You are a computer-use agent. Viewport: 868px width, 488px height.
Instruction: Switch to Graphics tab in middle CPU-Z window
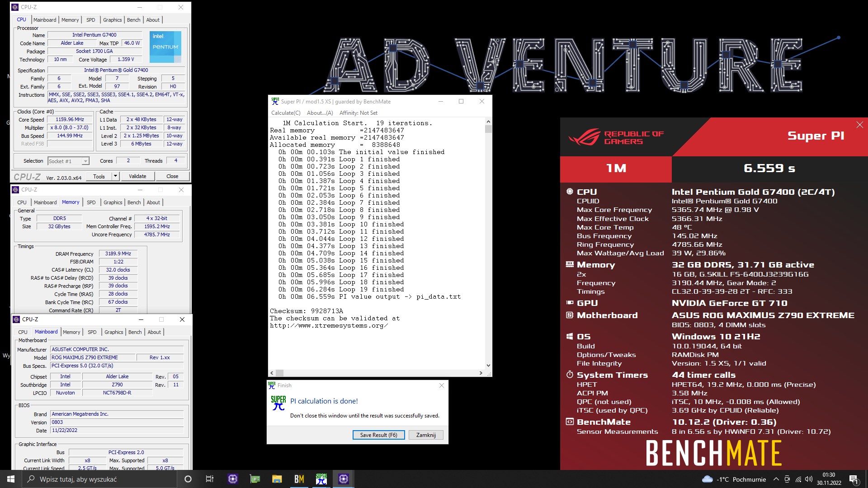coord(113,202)
